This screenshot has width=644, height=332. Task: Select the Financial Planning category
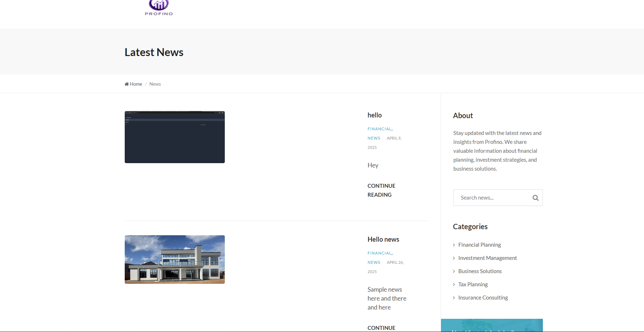[480, 245]
